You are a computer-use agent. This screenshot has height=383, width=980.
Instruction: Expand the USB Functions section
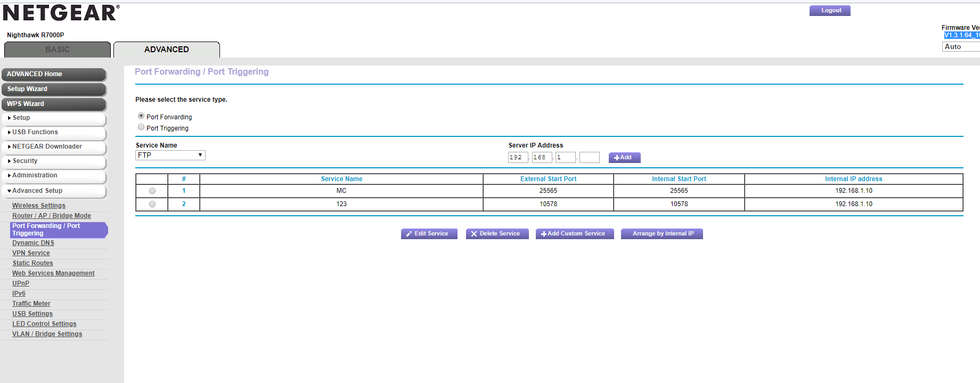tap(53, 132)
